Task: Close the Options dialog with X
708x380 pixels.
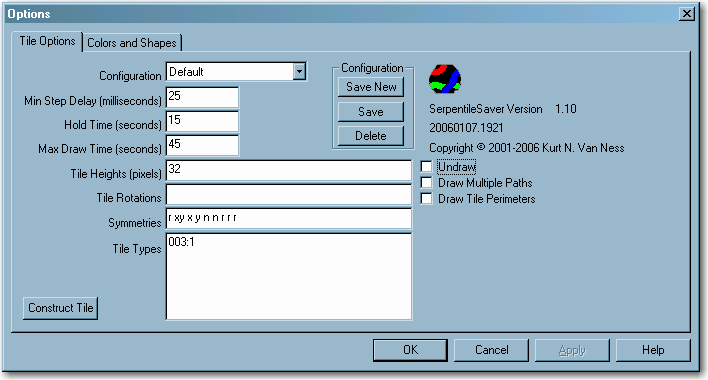Action: click(687, 14)
